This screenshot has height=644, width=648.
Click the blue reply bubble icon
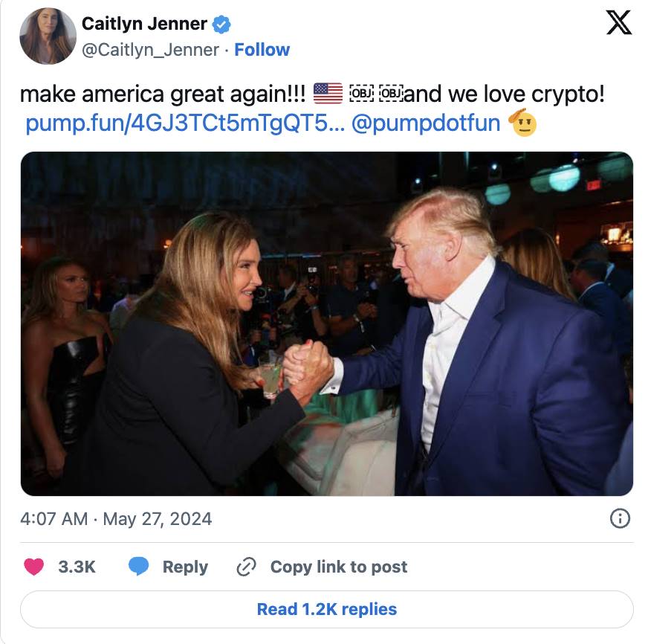pos(139,567)
